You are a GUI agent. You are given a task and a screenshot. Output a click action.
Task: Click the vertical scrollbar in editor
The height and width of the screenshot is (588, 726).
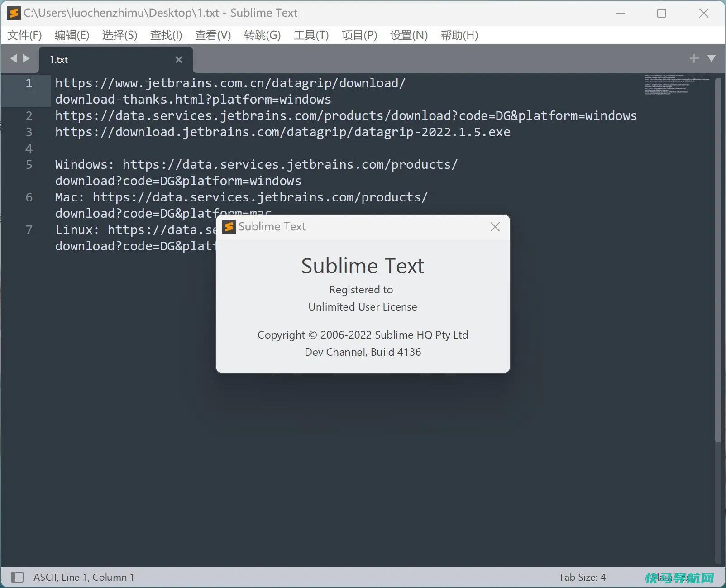point(718,260)
